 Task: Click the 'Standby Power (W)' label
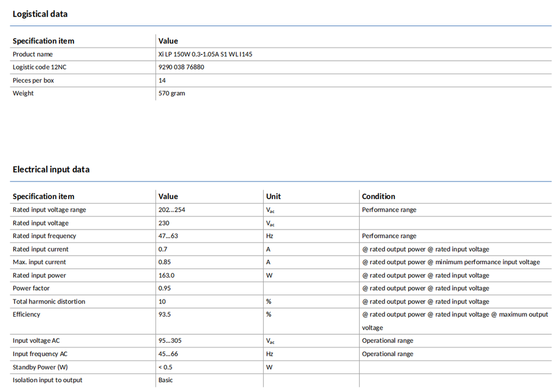(x=40, y=367)
